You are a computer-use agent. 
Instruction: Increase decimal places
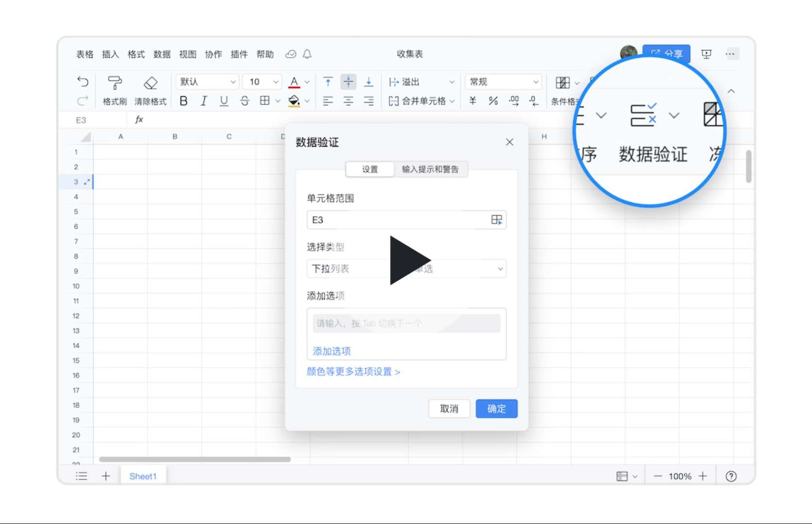coord(514,101)
